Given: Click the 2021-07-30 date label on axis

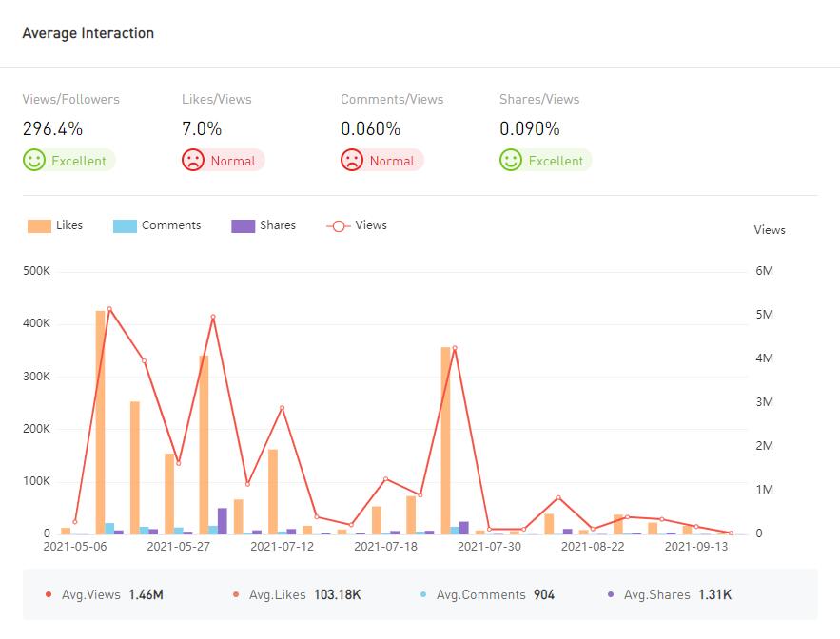Looking at the screenshot, I should [x=489, y=547].
